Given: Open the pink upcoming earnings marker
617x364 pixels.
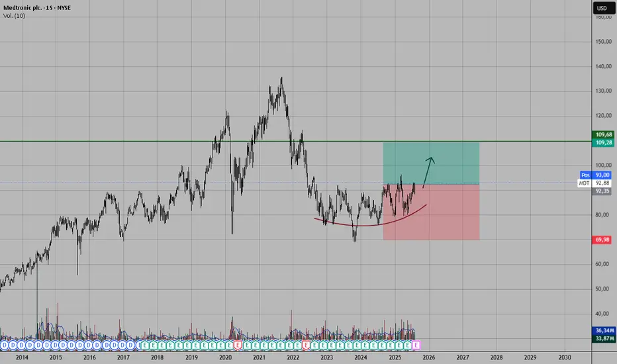Looking at the screenshot, I should (x=416, y=345).
